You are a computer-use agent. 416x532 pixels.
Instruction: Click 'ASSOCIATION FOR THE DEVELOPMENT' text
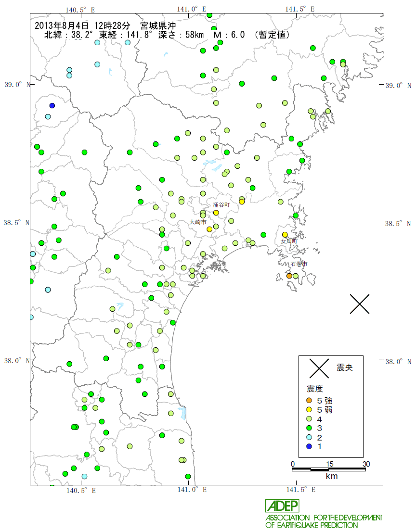(x=324, y=518)
